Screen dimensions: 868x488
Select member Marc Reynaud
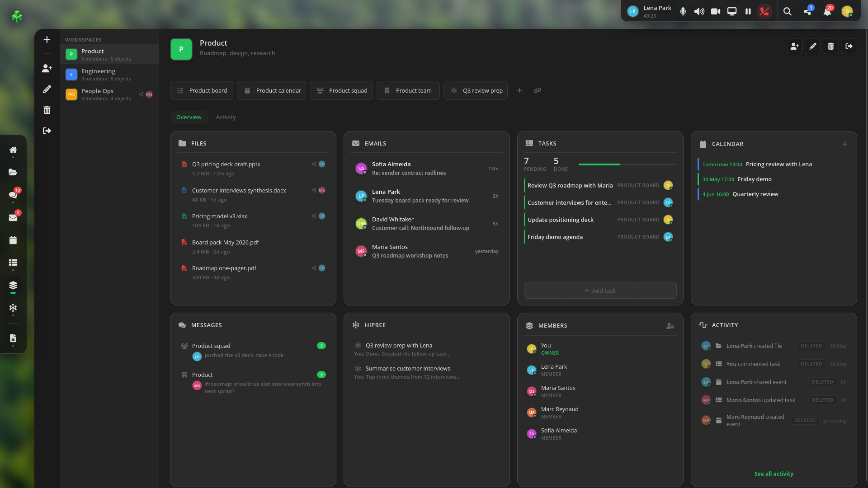click(600, 413)
